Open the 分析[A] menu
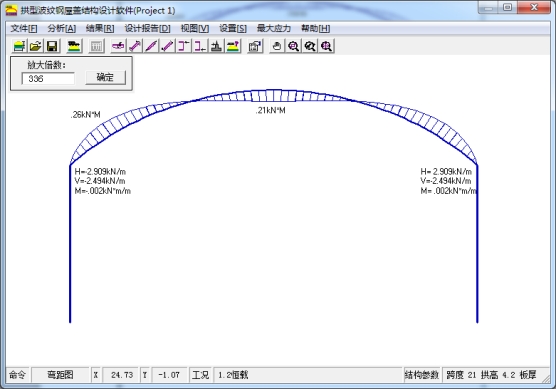Viewport: 556px width, 389px height. 62,28
